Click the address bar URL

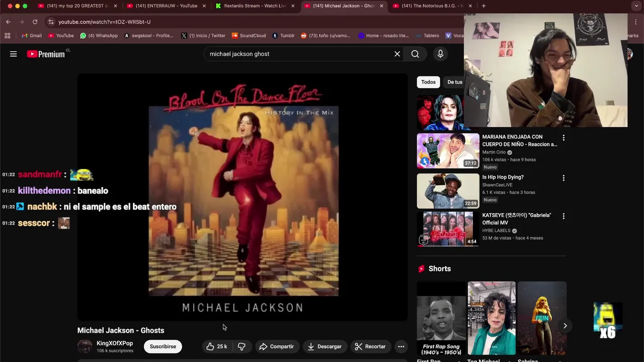[104, 22]
